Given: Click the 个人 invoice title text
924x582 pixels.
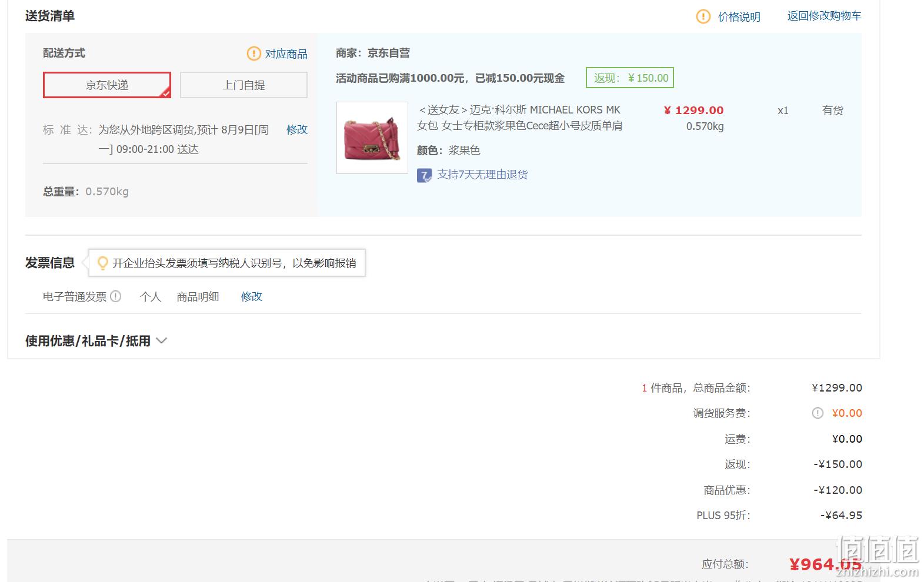Looking at the screenshot, I should tap(151, 297).
